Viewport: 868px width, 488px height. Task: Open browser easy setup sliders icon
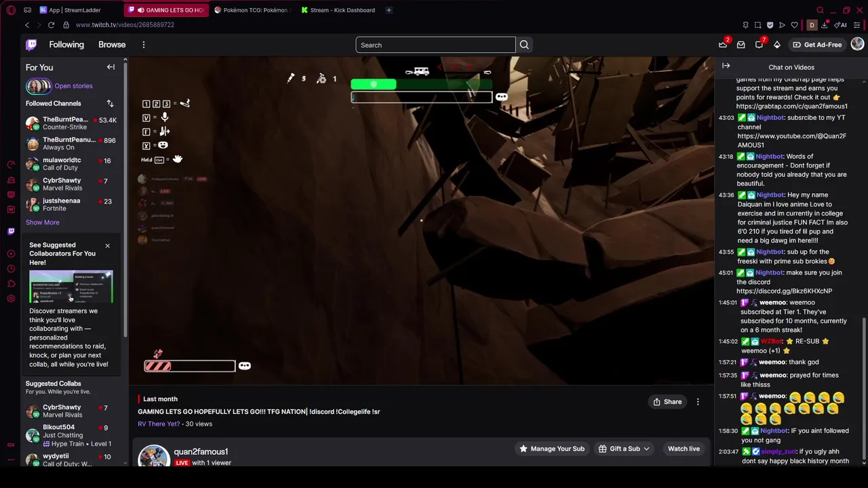(x=859, y=25)
